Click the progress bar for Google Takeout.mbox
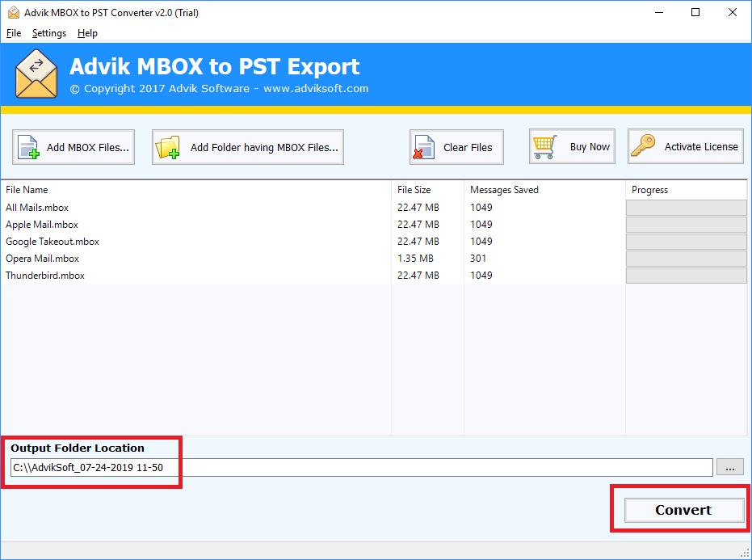This screenshot has width=752, height=560. point(687,242)
